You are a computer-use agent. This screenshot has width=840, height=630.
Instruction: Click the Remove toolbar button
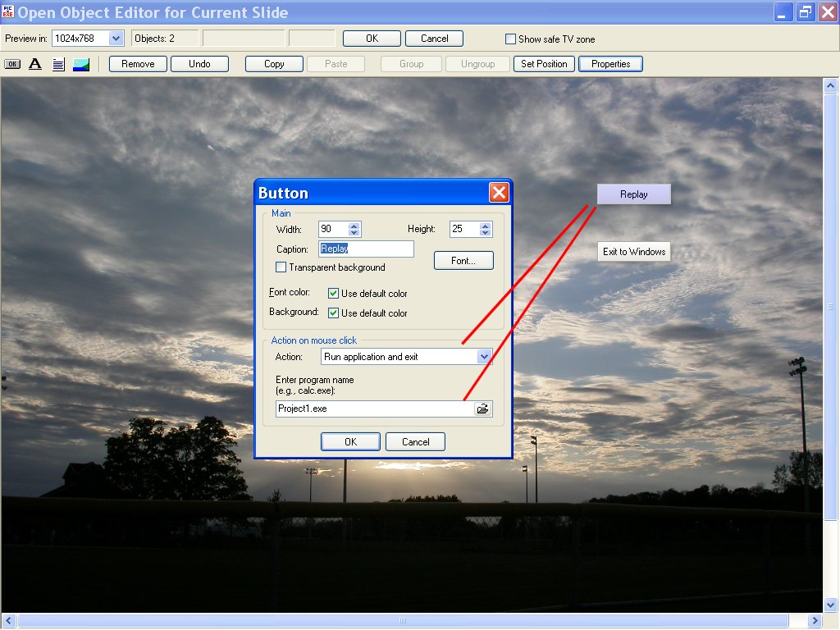[x=138, y=64]
